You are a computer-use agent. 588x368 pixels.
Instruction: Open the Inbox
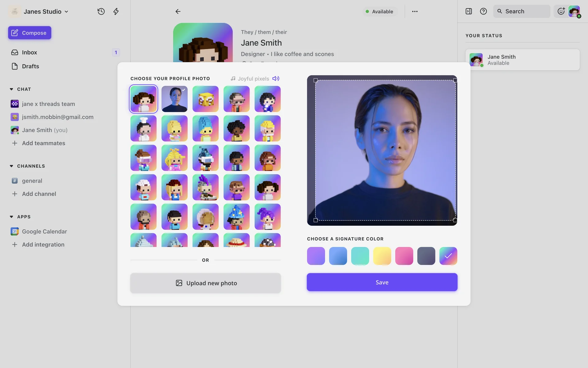pos(29,52)
